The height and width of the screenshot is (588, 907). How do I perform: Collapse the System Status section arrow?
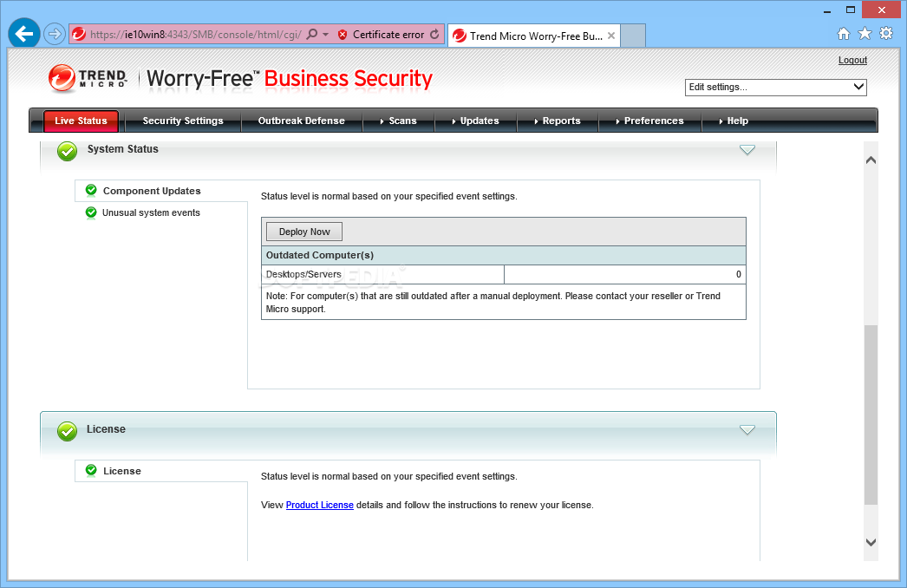[747, 151]
